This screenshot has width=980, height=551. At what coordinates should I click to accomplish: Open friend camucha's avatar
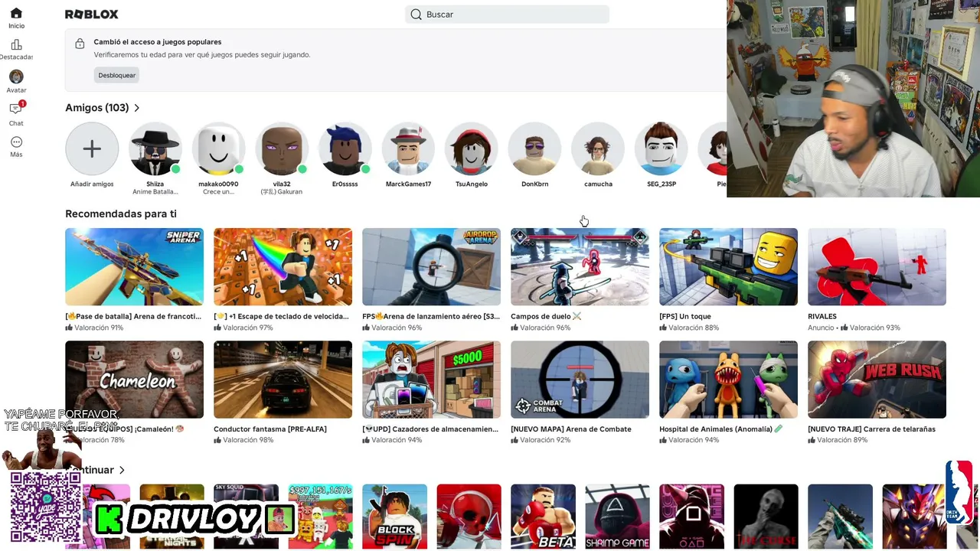(598, 148)
